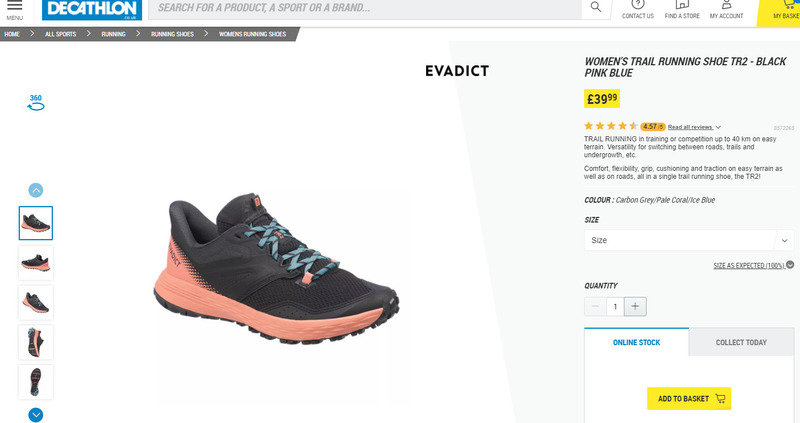This screenshot has width=800, height=423.
Task: Add the shoe to basket
Action: pyautogui.click(x=689, y=399)
